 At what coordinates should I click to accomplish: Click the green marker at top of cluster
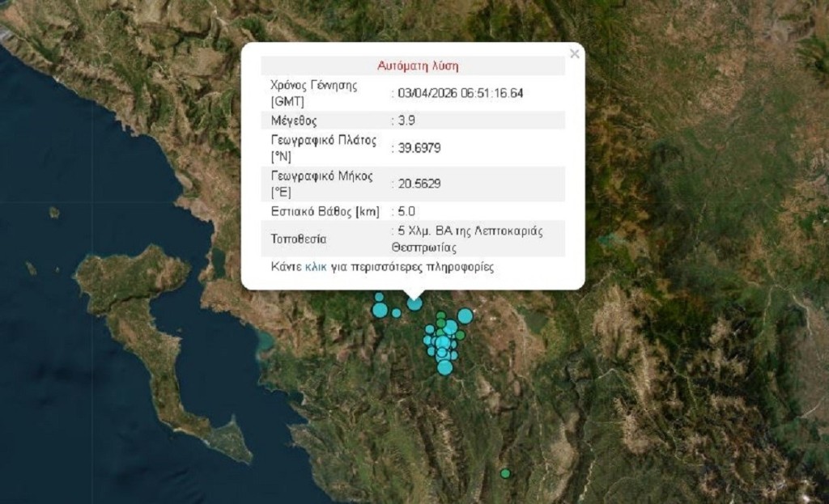click(441, 316)
